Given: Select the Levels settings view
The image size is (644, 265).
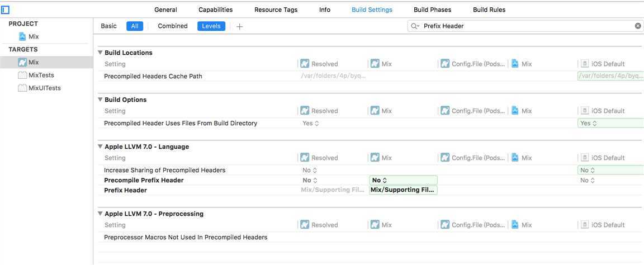Looking at the screenshot, I should (x=211, y=26).
